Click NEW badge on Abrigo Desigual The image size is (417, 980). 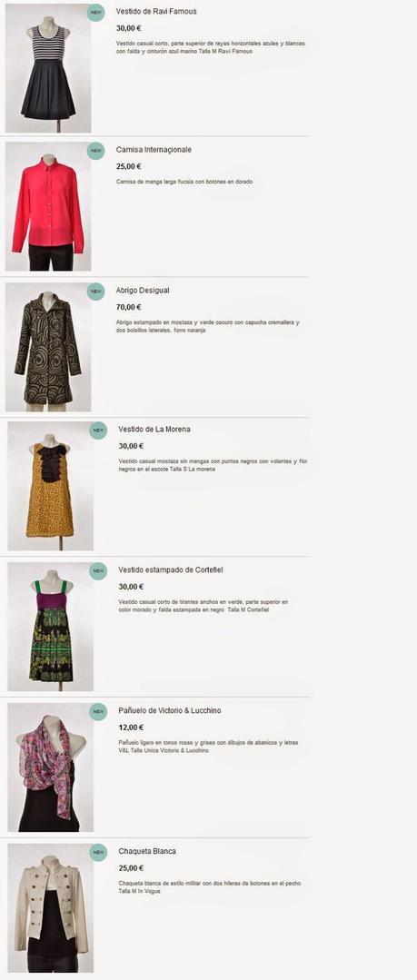(x=95, y=292)
